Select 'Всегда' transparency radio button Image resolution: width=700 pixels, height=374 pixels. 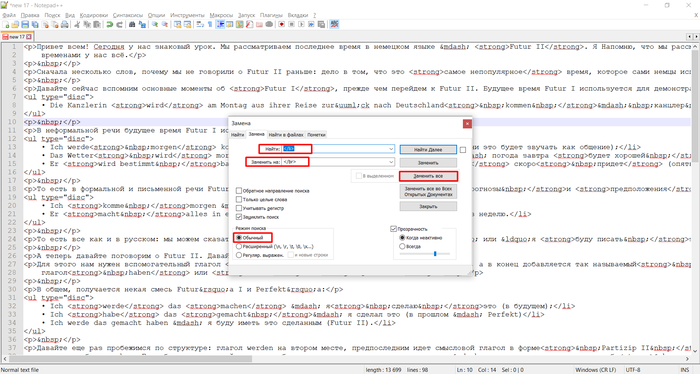pyautogui.click(x=402, y=246)
